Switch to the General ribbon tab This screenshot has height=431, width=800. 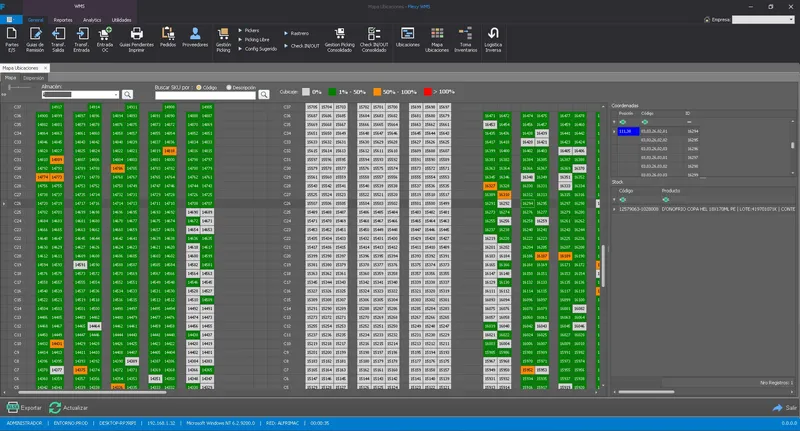[x=35, y=19]
